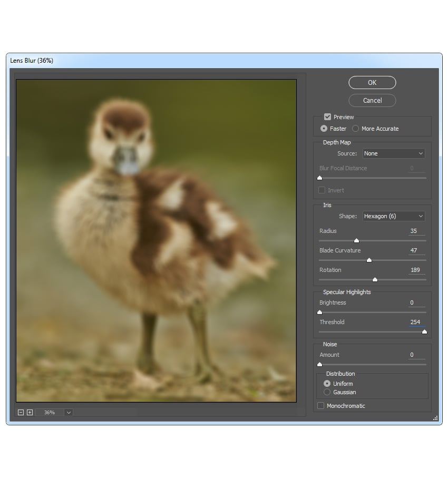448x478 pixels.
Task: Select the Faster preview radio button
Action: pyautogui.click(x=324, y=128)
